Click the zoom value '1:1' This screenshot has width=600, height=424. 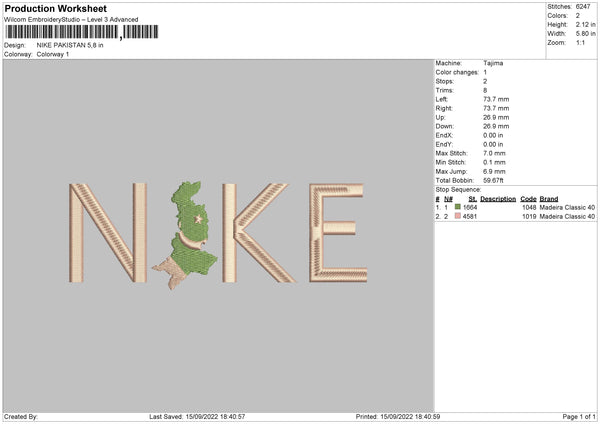(580, 42)
